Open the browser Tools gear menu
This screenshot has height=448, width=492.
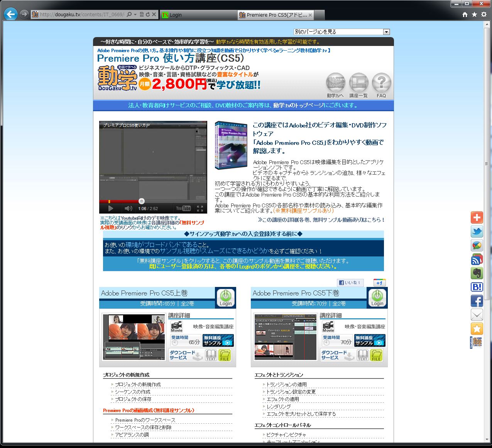coord(484,15)
